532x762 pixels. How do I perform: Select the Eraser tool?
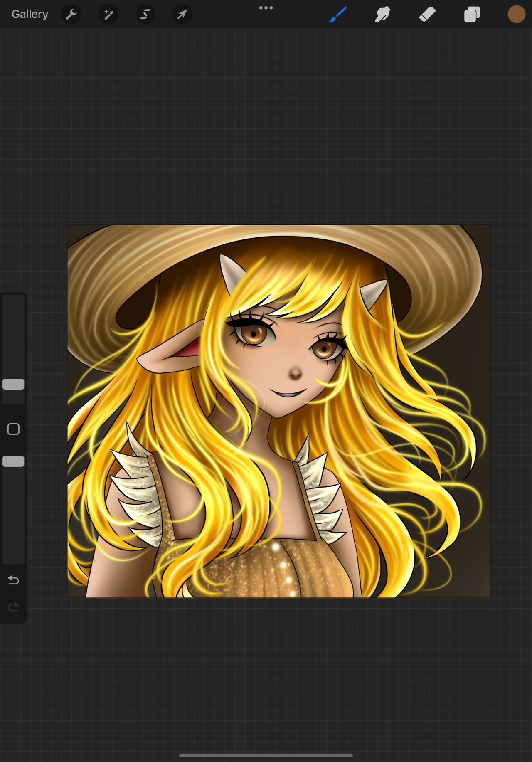(x=427, y=15)
